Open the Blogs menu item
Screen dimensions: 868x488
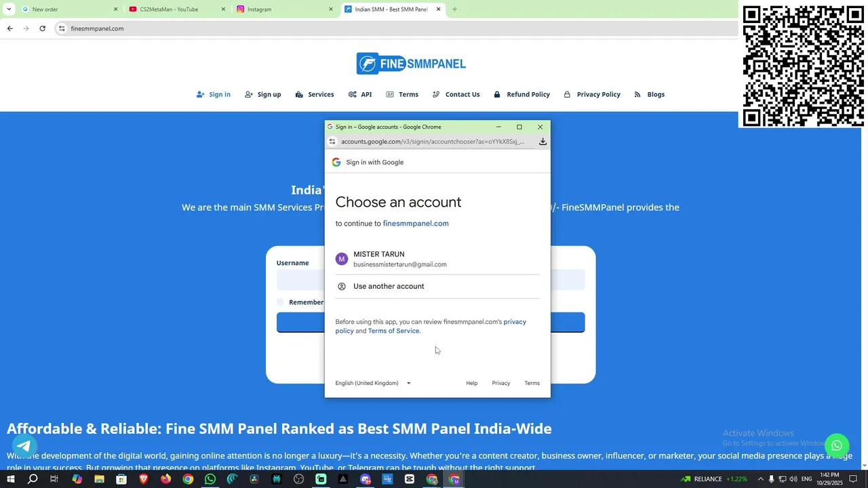click(650, 94)
